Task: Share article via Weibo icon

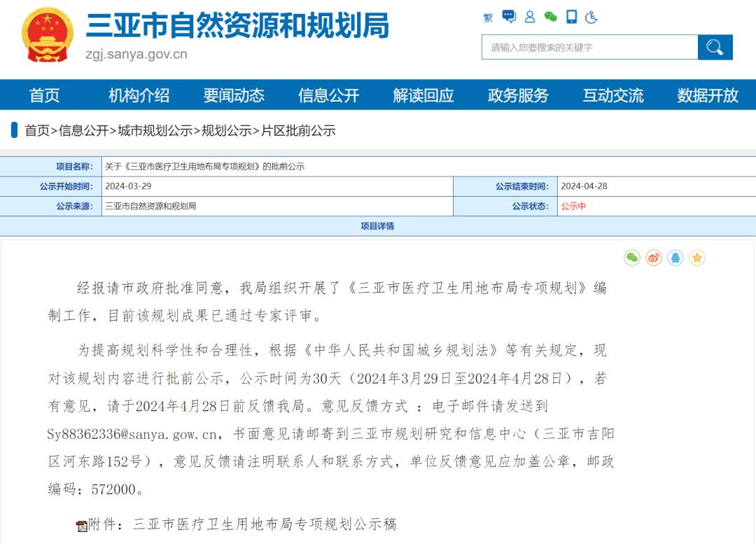Action: click(x=653, y=258)
